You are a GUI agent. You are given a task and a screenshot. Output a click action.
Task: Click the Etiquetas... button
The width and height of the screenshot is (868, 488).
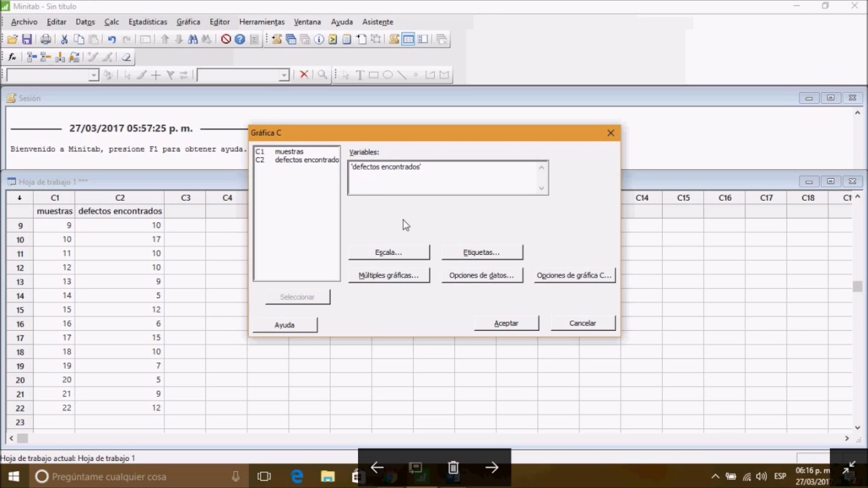click(x=481, y=252)
